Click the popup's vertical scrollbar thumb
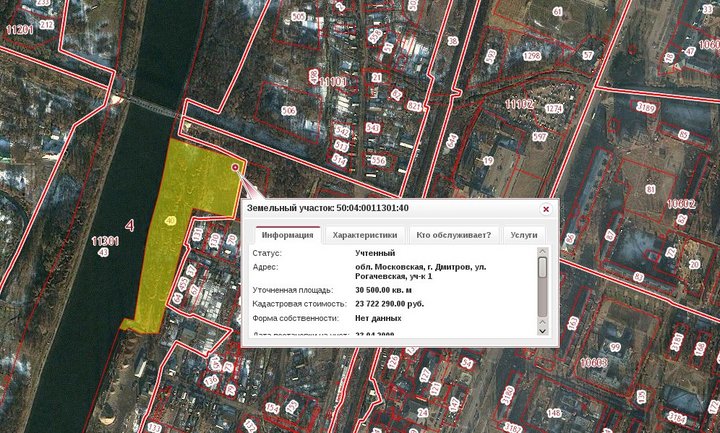Viewport: 720px width, 433px height. point(543,270)
